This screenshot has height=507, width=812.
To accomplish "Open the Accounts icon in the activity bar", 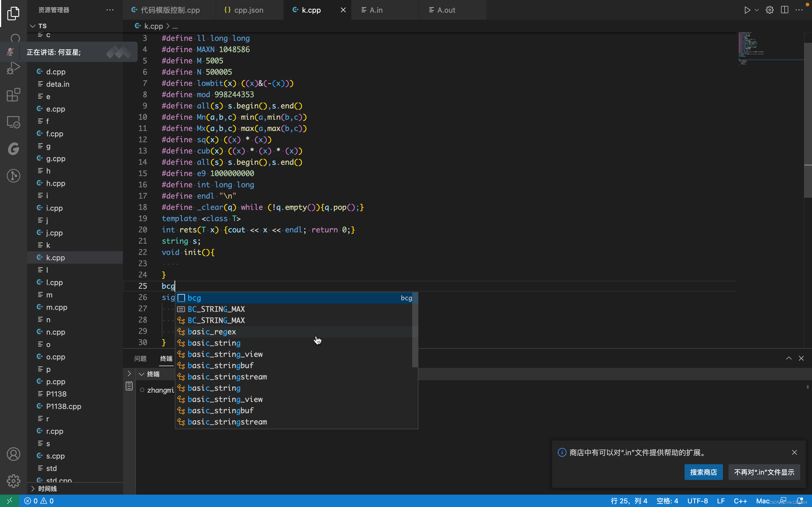I will 14,454.
